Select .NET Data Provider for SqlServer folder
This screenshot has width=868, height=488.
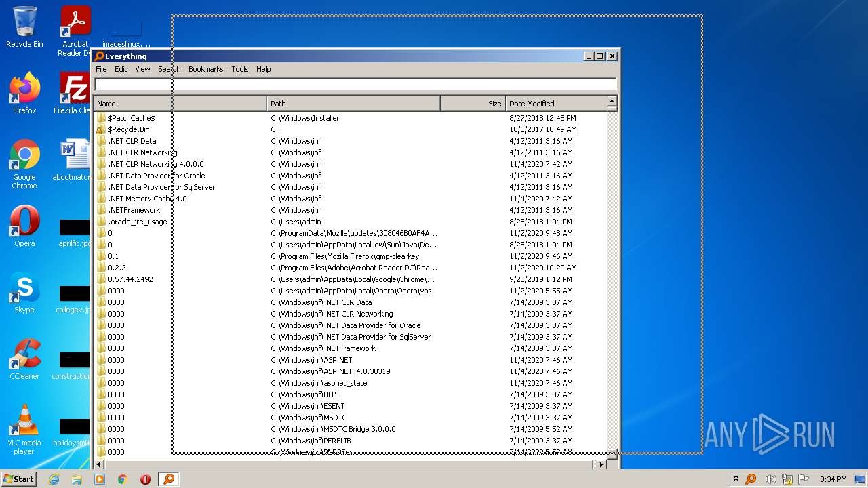pyautogui.click(x=350, y=187)
